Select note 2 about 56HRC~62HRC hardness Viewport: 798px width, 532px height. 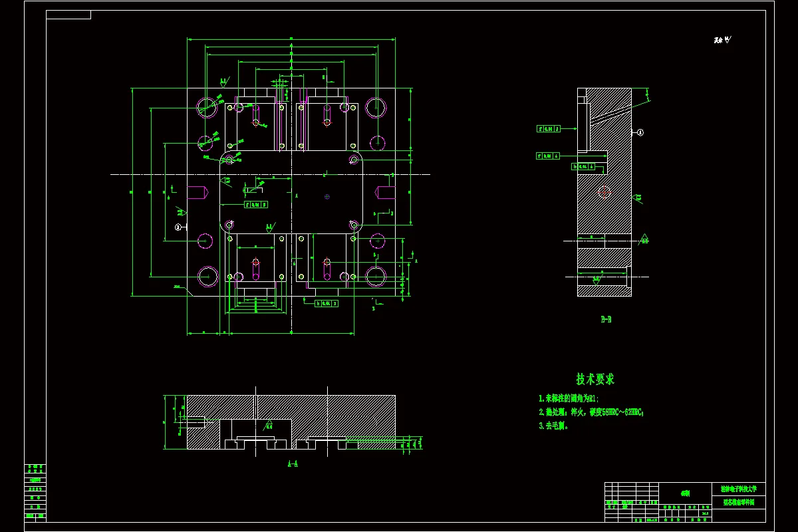[591, 412]
